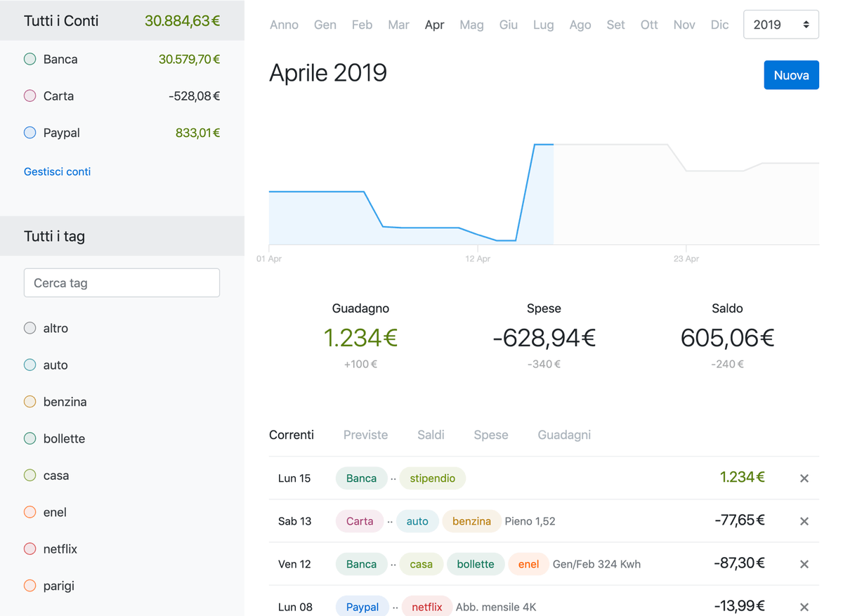Click bollette tag pill in Ven 12 row
Image resolution: width=843 pixels, height=616 pixels.
[x=476, y=564]
